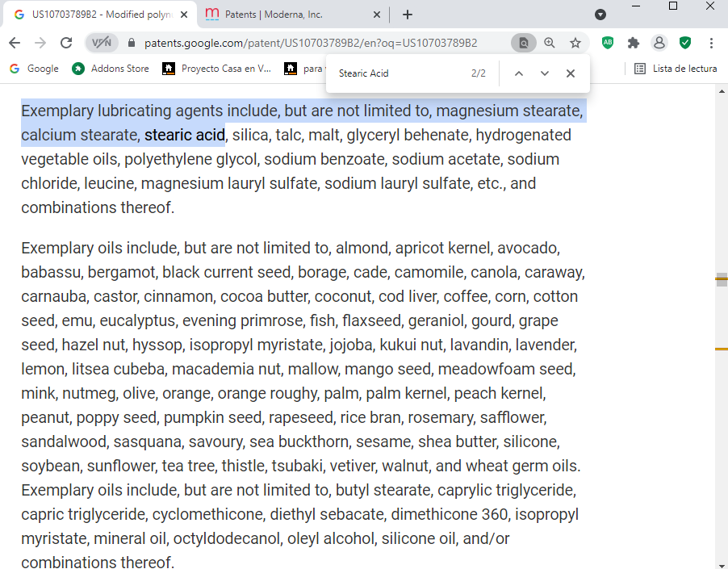Go to previous find result
This screenshot has width=728, height=569.
[x=519, y=73]
